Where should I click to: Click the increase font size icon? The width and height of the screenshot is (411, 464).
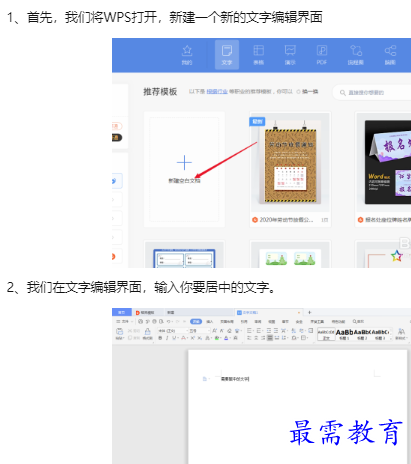click(x=214, y=331)
